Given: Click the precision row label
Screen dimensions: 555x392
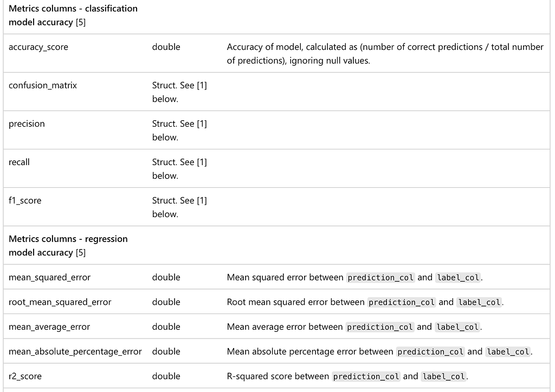Looking at the screenshot, I should coord(27,123).
